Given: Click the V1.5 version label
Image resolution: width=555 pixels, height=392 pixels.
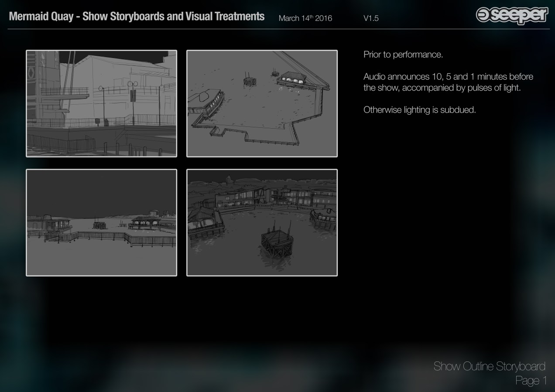Looking at the screenshot, I should (370, 18).
